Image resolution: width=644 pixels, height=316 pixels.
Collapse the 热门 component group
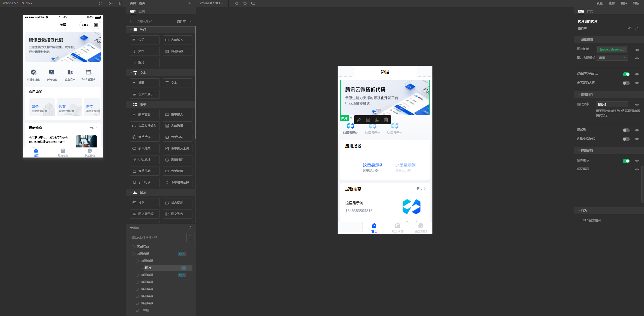coord(131,30)
